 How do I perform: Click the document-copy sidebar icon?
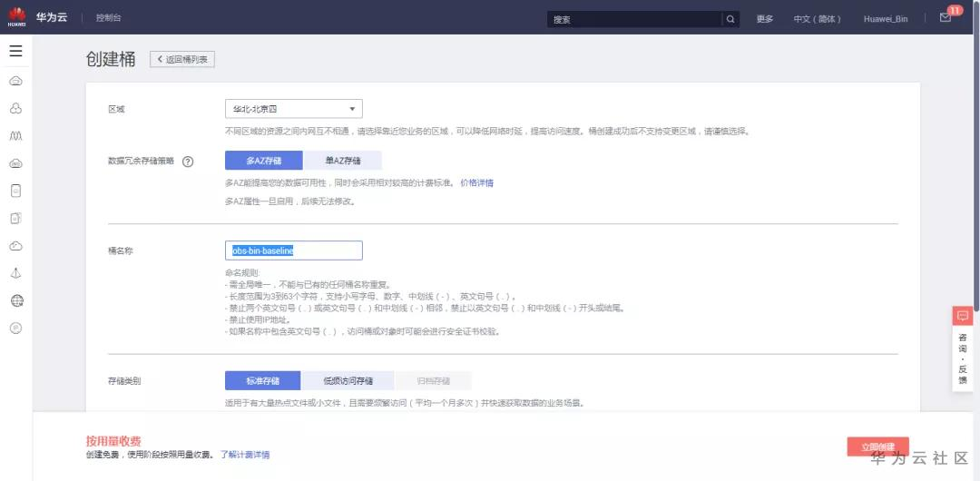16,219
